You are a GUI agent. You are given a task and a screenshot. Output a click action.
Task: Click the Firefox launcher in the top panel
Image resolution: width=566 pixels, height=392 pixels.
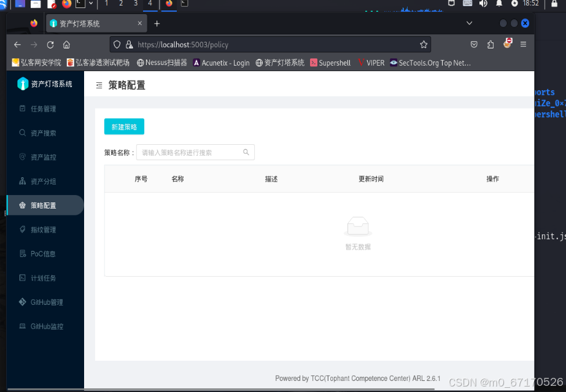tap(67, 4)
